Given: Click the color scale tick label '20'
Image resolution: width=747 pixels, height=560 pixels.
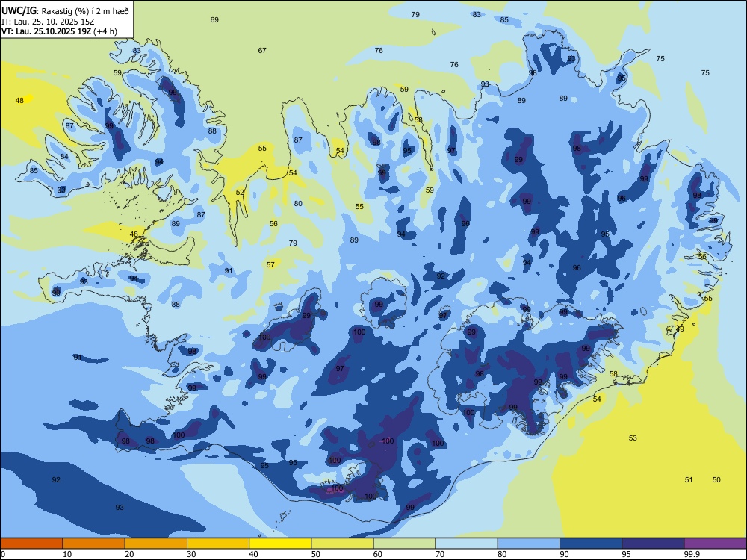Looking at the screenshot, I should point(129,554).
